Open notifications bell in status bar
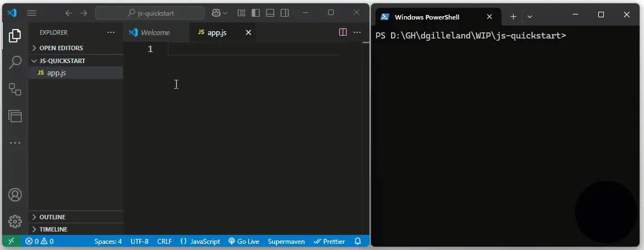Viewport: 644px width, 250px height. click(x=358, y=242)
